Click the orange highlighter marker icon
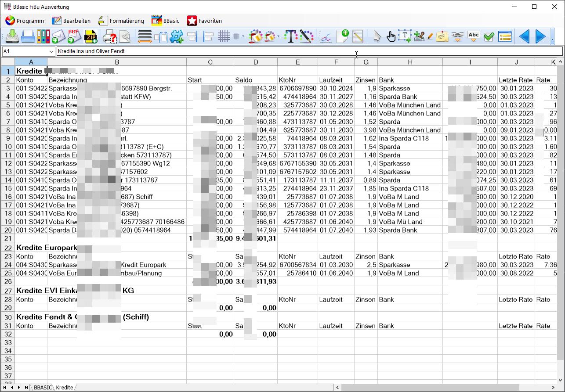Image resolution: width=565 pixels, height=392 pixels. coord(430,37)
